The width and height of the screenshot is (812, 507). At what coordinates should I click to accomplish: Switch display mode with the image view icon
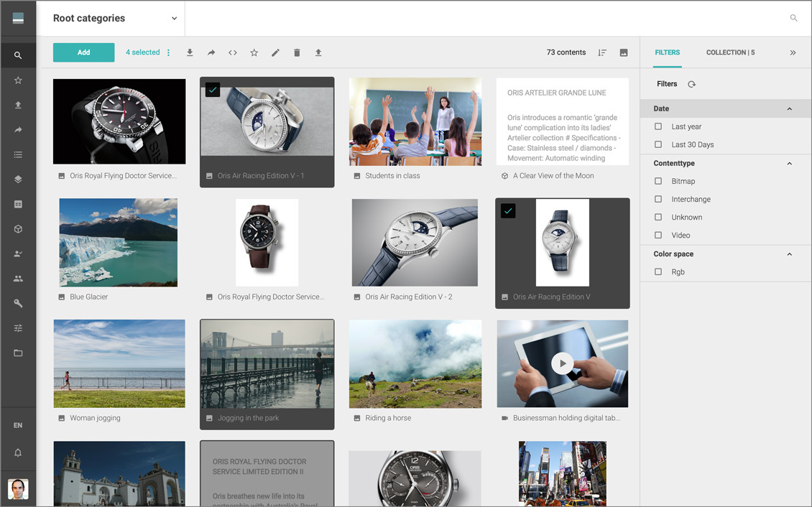point(624,52)
